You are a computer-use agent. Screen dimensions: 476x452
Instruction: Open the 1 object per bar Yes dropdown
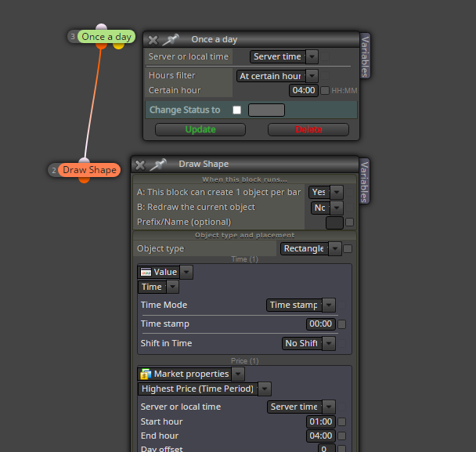click(326, 192)
